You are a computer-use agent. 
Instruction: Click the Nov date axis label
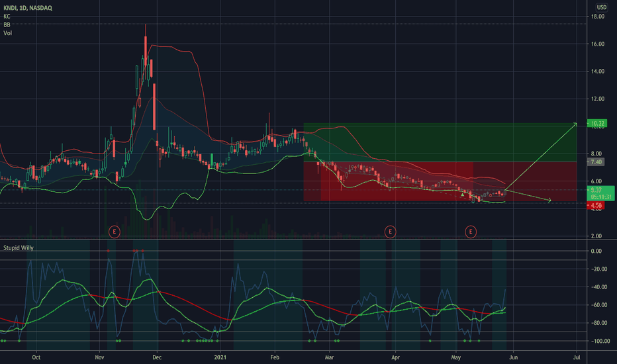pyautogui.click(x=99, y=357)
